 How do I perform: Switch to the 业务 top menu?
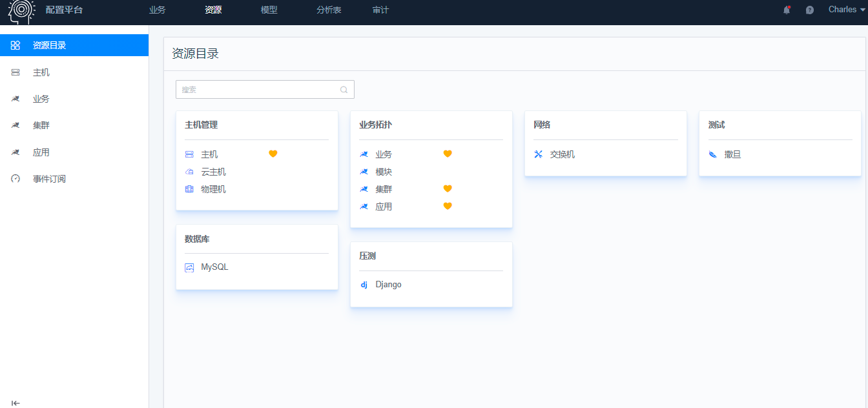157,10
